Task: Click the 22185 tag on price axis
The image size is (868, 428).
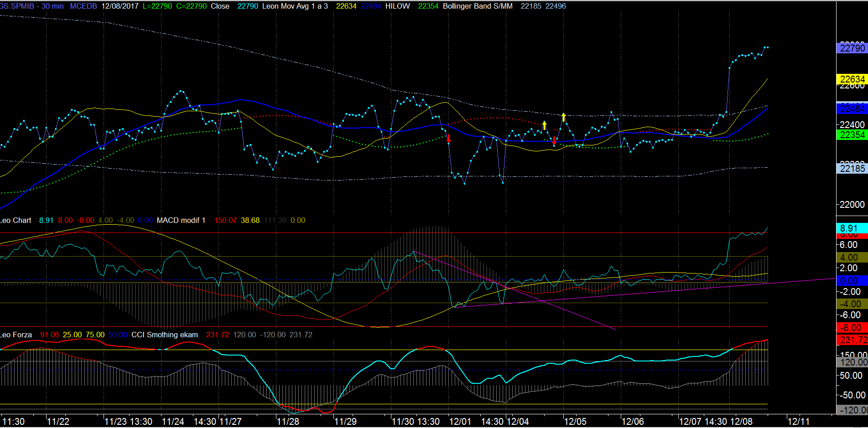Action: [852, 168]
